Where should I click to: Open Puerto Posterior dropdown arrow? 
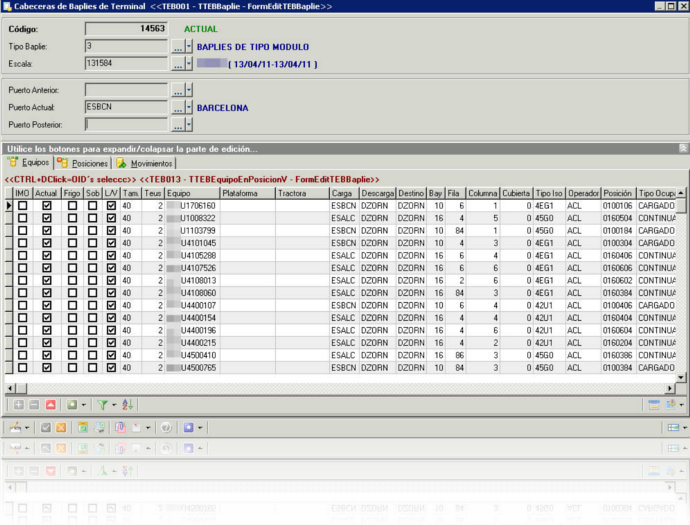(189, 125)
